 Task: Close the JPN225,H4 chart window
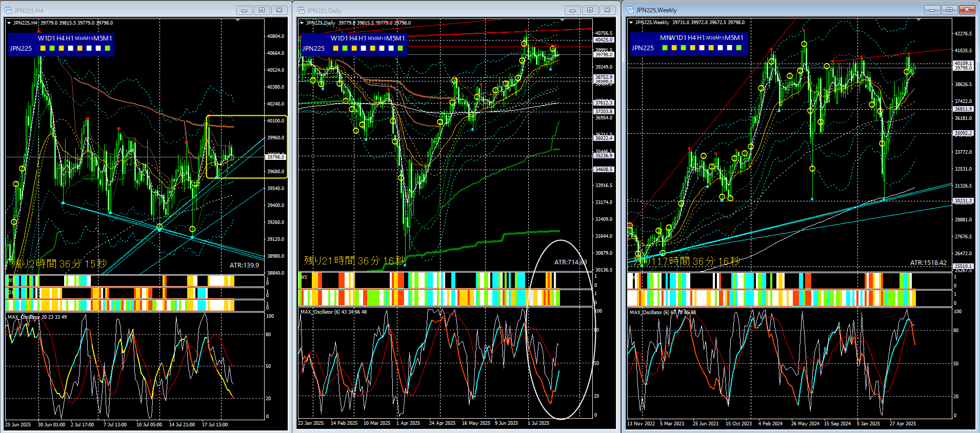(279, 10)
